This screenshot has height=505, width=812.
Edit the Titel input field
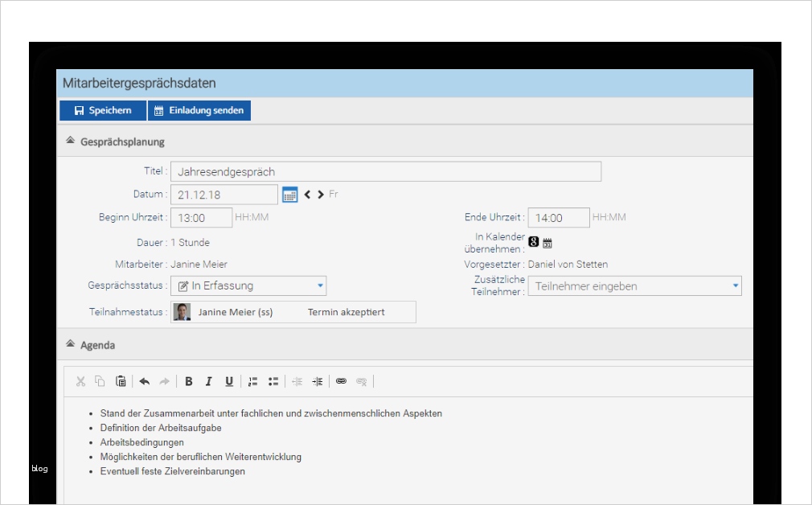click(x=386, y=171)
